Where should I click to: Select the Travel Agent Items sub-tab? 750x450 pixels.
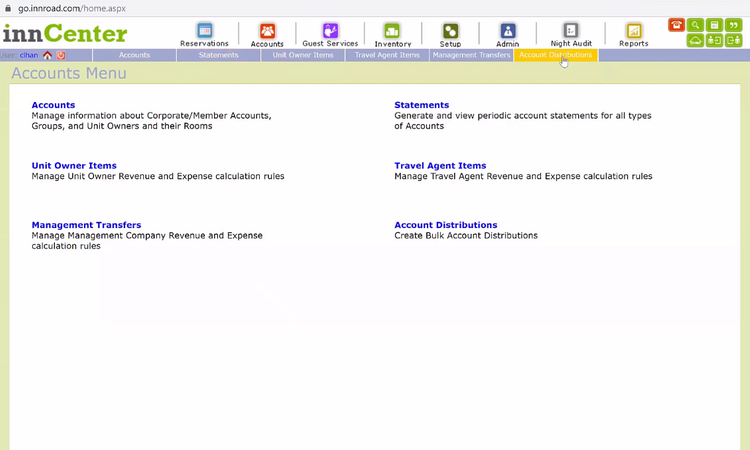tap(387, 55)
